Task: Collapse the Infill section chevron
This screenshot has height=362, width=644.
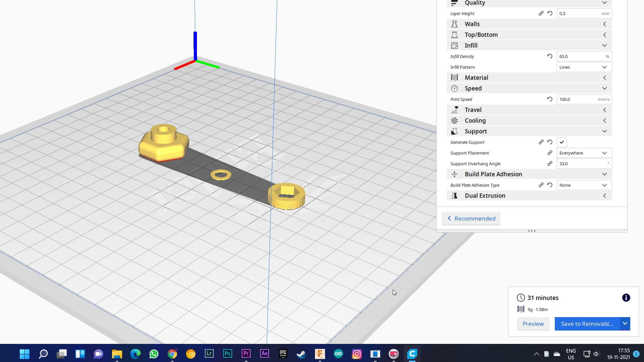Action: coord(604,46)
